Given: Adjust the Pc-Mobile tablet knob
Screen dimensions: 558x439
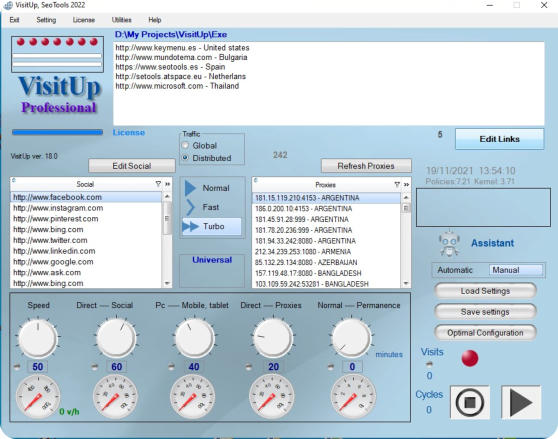Looking at the screenshot, I should click(194, 338).
